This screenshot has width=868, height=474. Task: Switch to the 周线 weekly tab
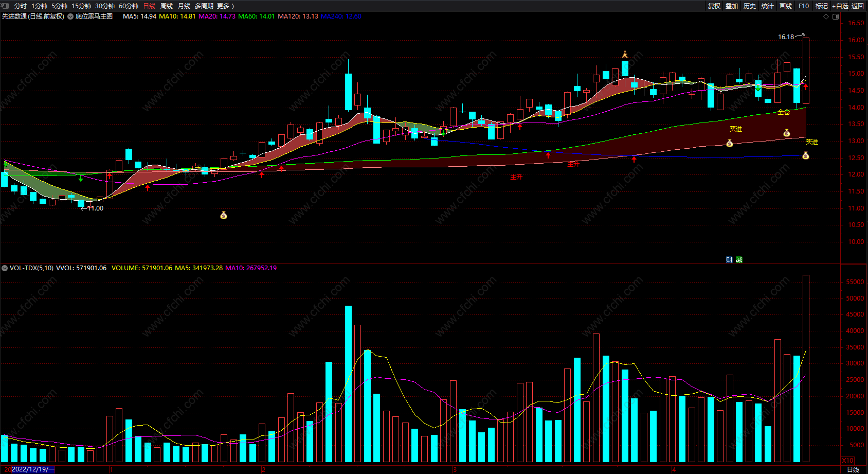167,6
